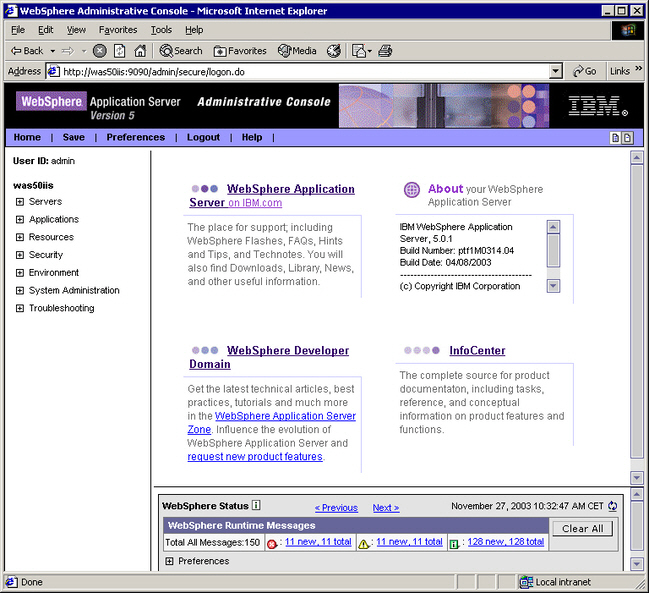Open the Favorites menu
Image resolution: width=649 pixels, height=593 pixels.
coord(118,30)
